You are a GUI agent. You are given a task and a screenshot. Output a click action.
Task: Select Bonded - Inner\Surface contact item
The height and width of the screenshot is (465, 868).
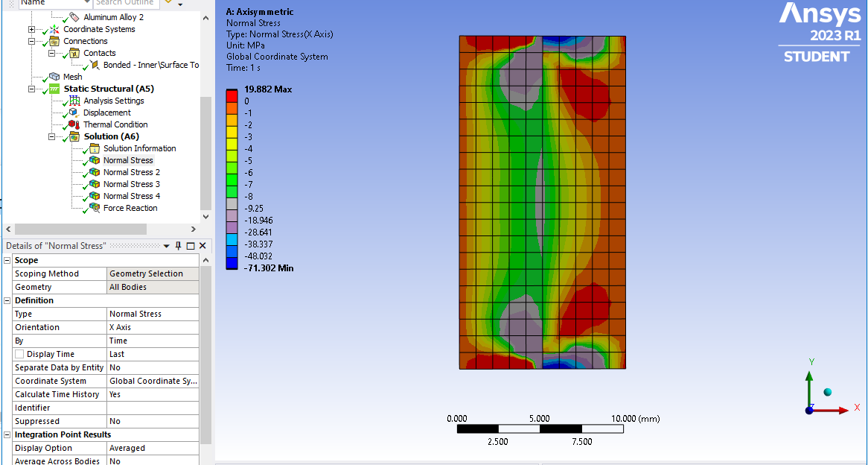tap(151, 65)
